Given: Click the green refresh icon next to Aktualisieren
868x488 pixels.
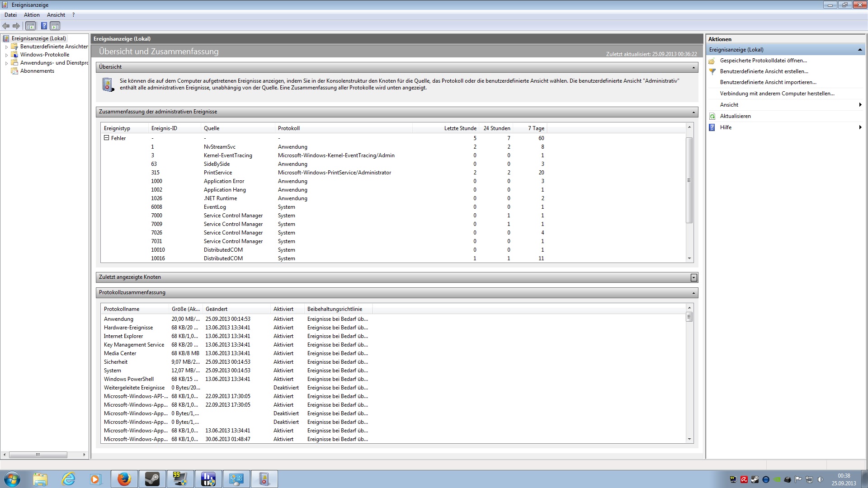Looking at the screenshot, I should pyautogui.click(x=712, y=116).
